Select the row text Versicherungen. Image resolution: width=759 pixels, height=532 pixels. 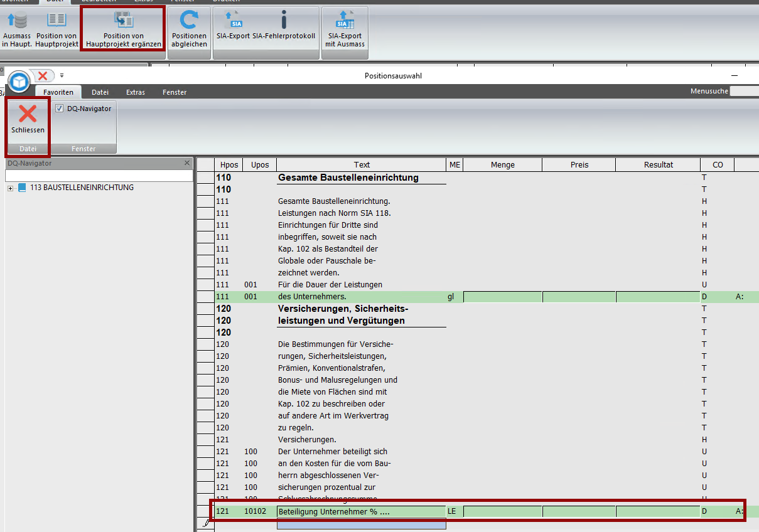[307, 440]
